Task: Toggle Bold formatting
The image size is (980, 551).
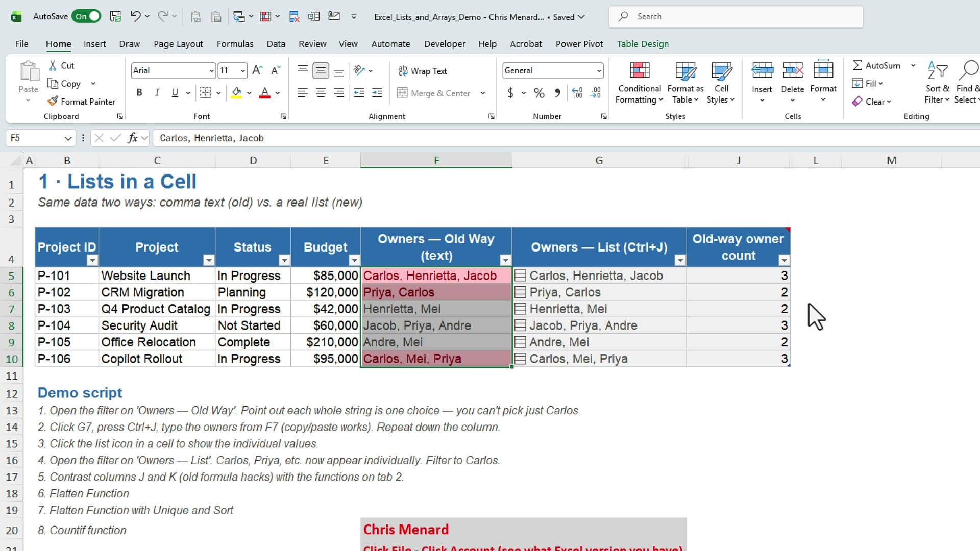Action: [139, 92]
